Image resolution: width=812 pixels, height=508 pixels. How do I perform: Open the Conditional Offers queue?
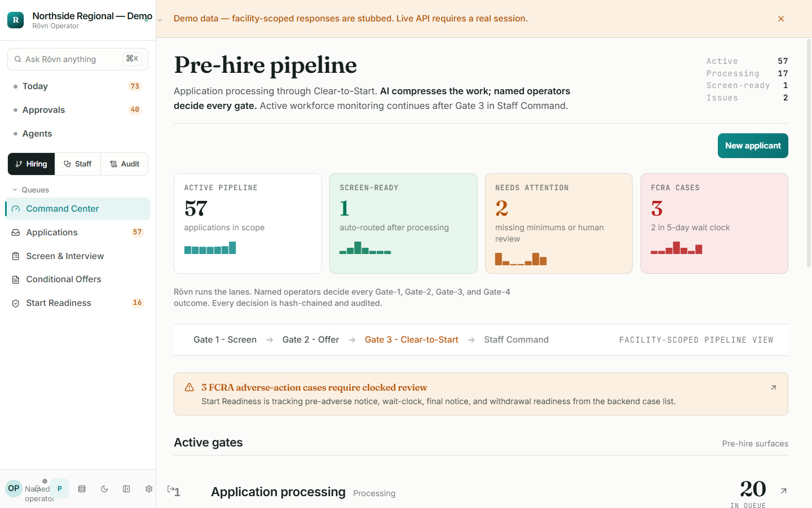click(x=78, y=279)
